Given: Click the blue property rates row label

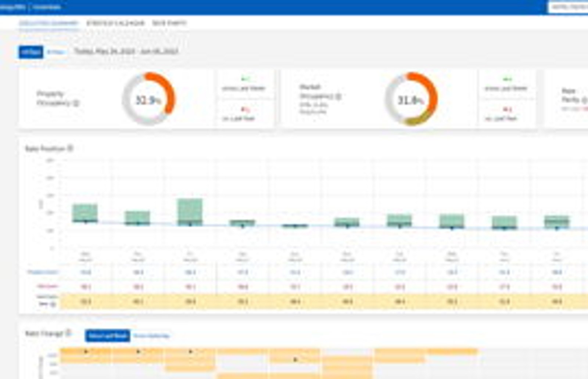Looking at the screenshot, I should coord(43,272).
